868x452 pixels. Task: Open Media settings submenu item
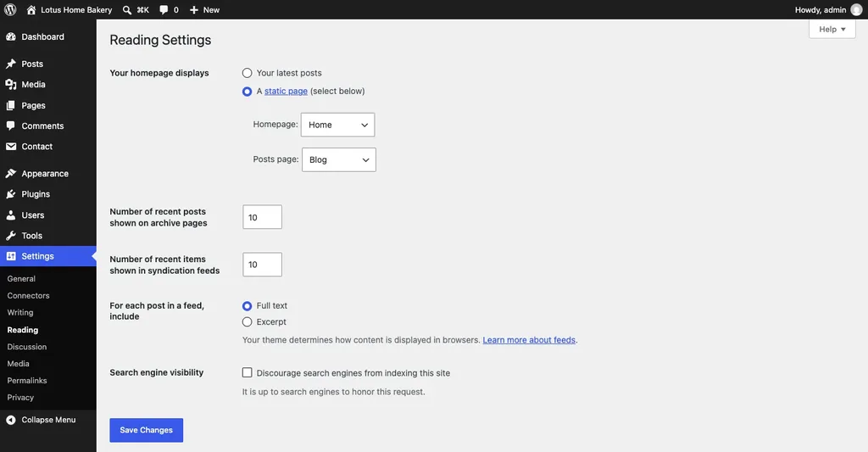point(19,363)
